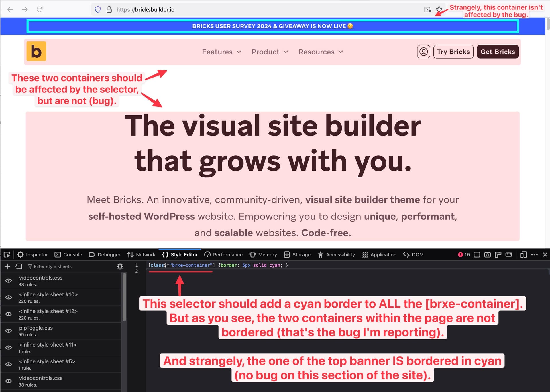550x392 pixels.
Task: Expand the Features menu chevron
Action: click(x=239, y=52)
